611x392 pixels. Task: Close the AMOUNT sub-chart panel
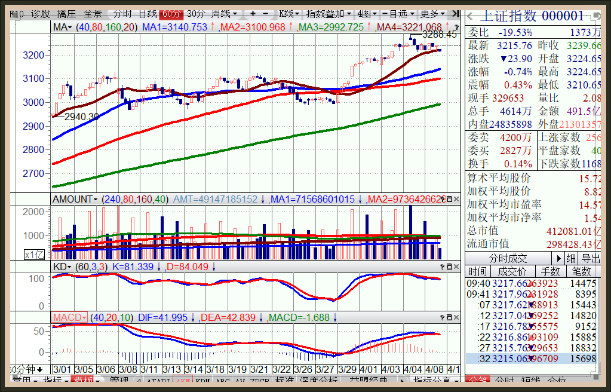point(456,200)
